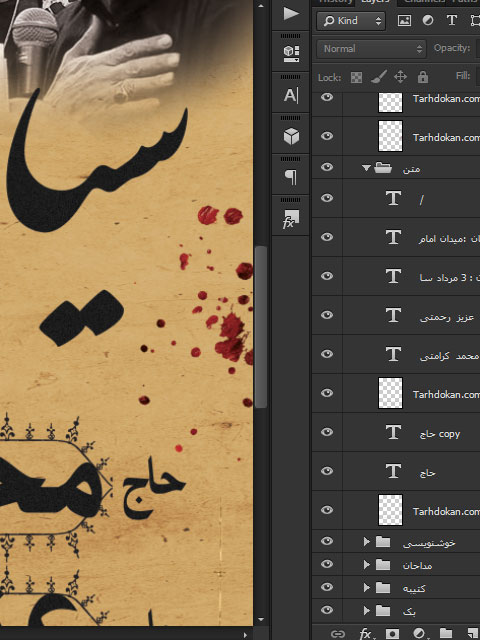Hide the کتیبه group

point(327,587)
